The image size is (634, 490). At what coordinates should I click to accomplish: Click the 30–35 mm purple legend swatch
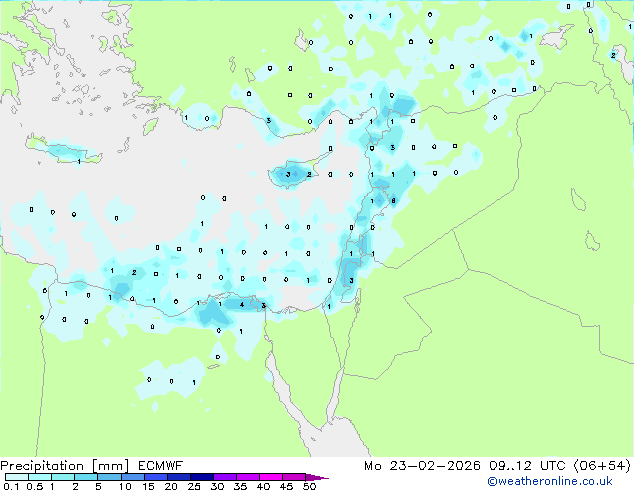coord(225,477)
